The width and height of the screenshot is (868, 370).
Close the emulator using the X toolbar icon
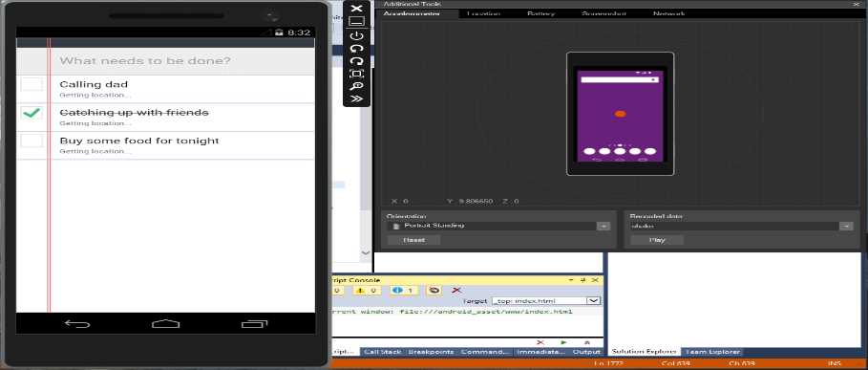click(x=357, y=9)
